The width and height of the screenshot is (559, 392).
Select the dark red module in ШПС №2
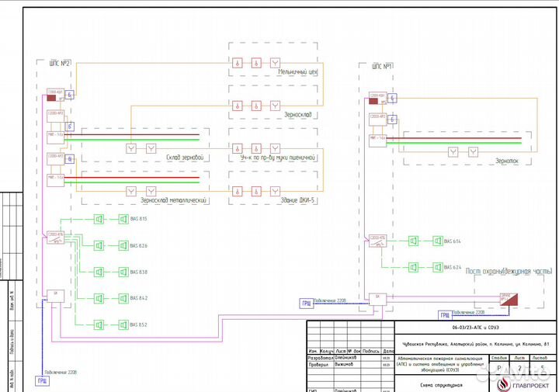(x=55, y=97)
